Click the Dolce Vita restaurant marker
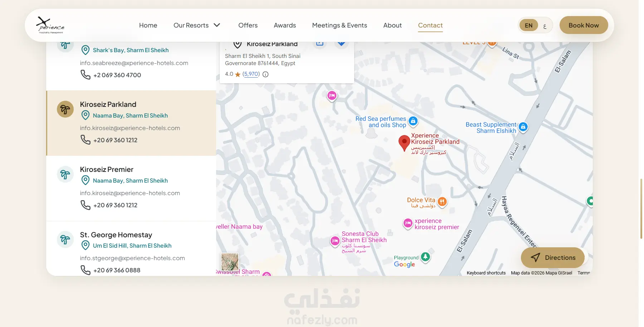The image size is (644, 327). [442, 202]
